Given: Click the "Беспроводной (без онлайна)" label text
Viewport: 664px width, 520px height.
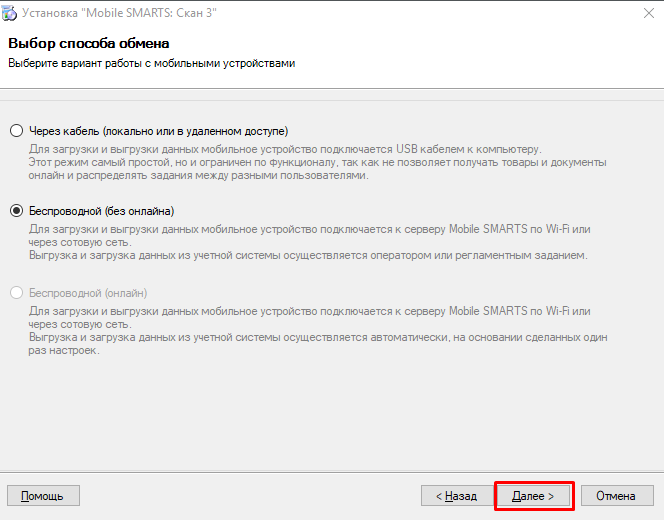Looking at the screenshot, I should click(102, 211).
